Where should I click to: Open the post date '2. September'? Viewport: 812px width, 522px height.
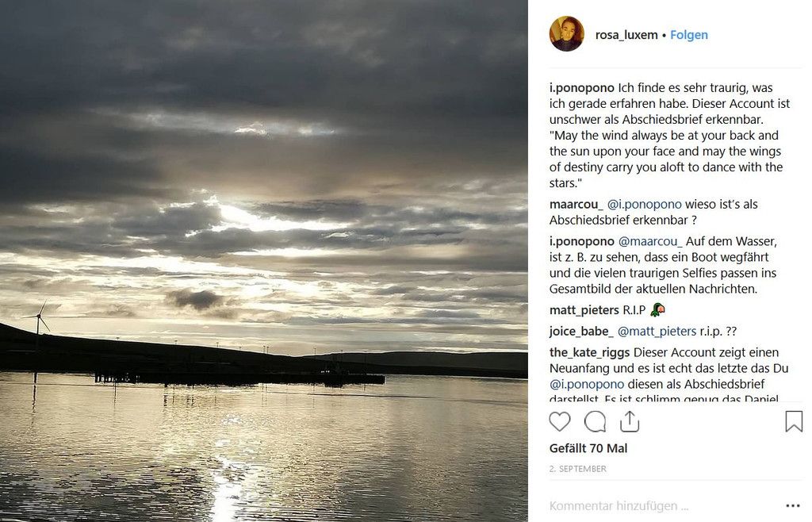click(x=578, y=469)
